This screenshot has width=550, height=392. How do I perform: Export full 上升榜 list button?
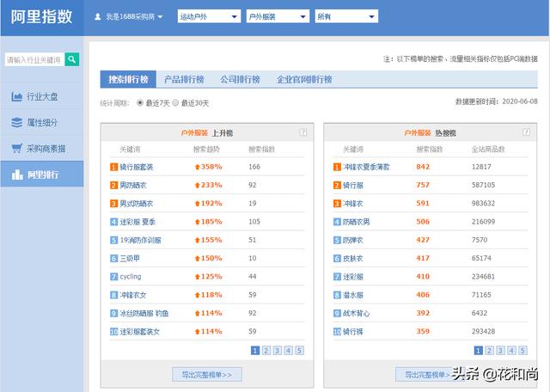point(207,375)
